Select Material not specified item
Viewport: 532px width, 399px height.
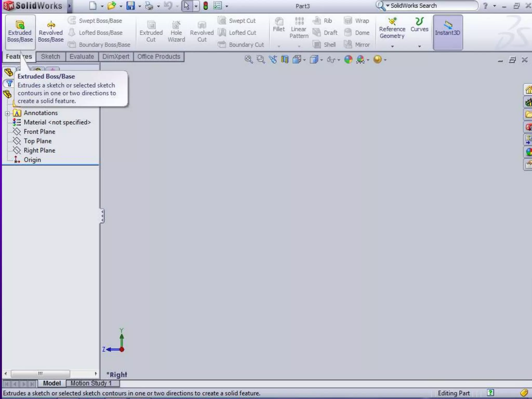click(x=57, y=122)
